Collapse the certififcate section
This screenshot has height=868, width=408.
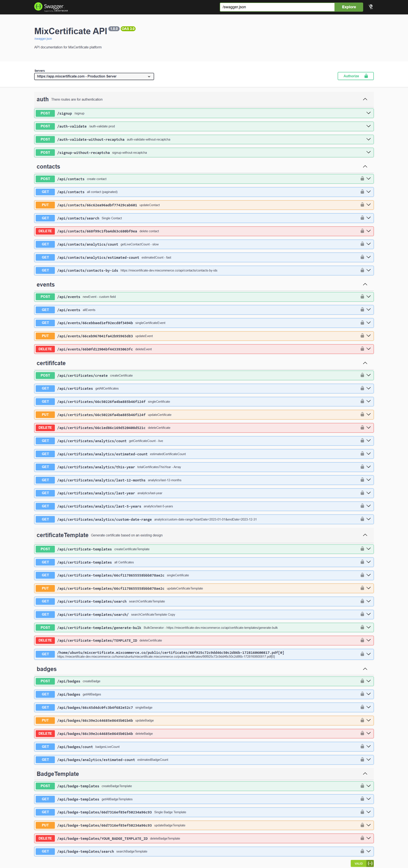click(x=365, y=363)
